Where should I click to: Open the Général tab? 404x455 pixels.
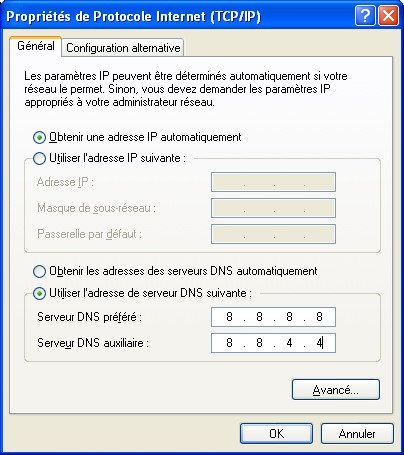(x=36, y=46)
